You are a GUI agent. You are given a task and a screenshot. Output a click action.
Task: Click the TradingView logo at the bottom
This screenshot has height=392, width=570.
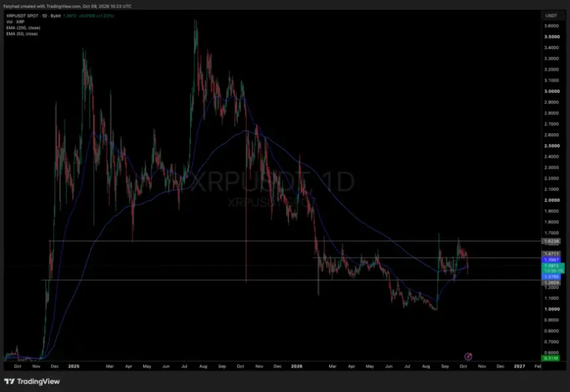32,381
